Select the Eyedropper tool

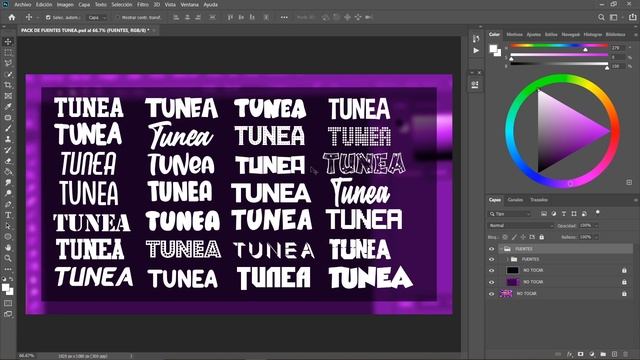click(x=8, y=107)
